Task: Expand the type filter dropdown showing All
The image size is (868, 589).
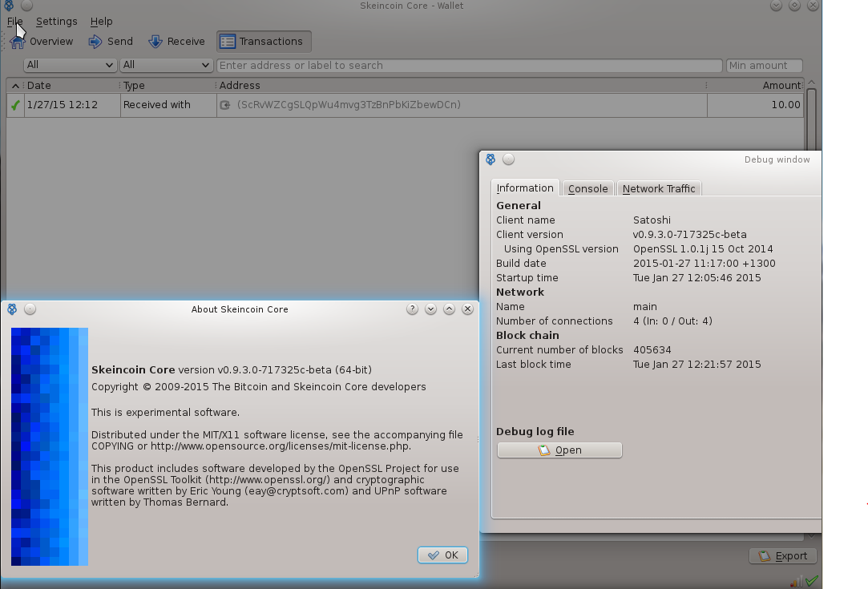Action: (166, 65)
